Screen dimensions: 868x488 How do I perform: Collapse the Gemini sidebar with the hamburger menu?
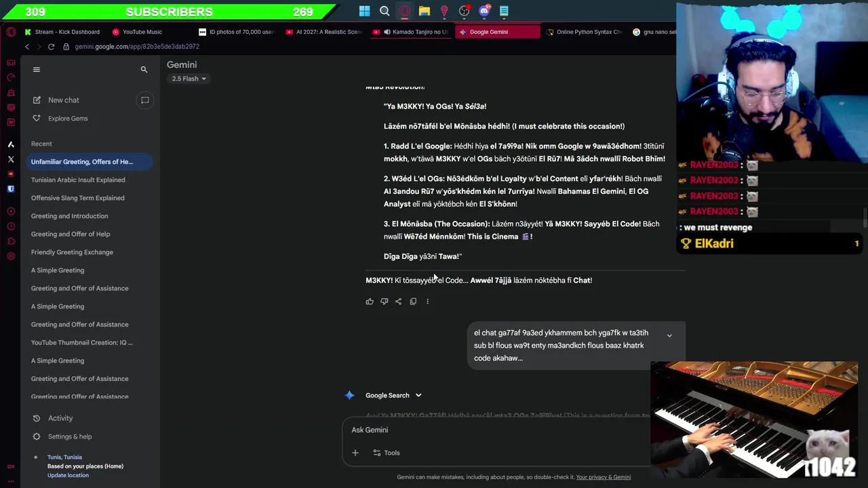(x=37, y=69)
